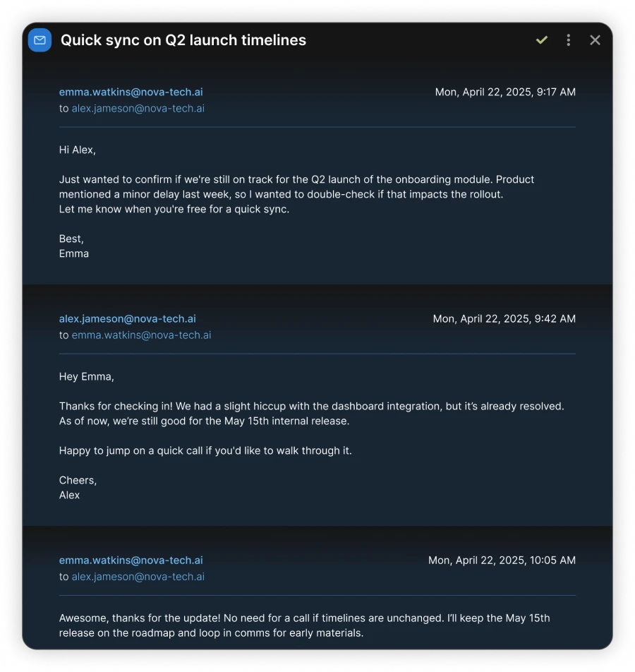Click the "Cheers, Alex" signature
The height and width of the screenshot is (672, 635).
click(78, 488)
